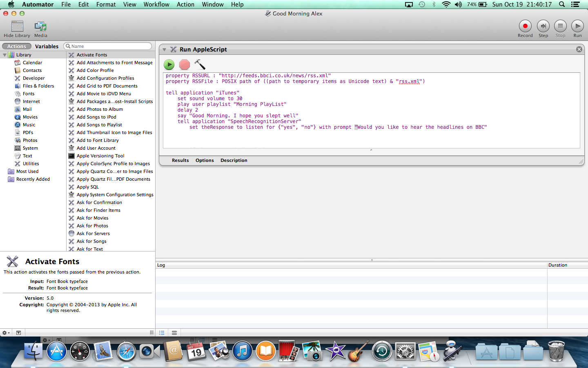Show the log list view icon
The width and height of the screenshot is (588, 368).
pos(162,333)
